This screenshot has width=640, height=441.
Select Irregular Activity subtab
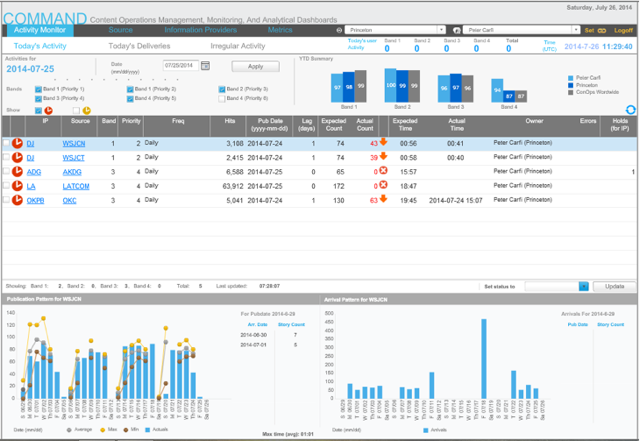coord(238,46)
